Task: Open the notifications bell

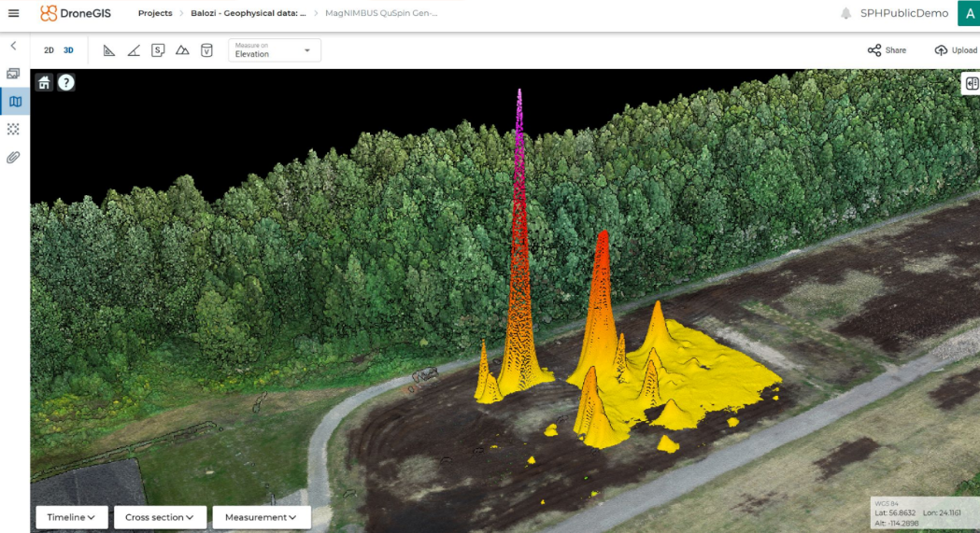Action: (845, 13)
